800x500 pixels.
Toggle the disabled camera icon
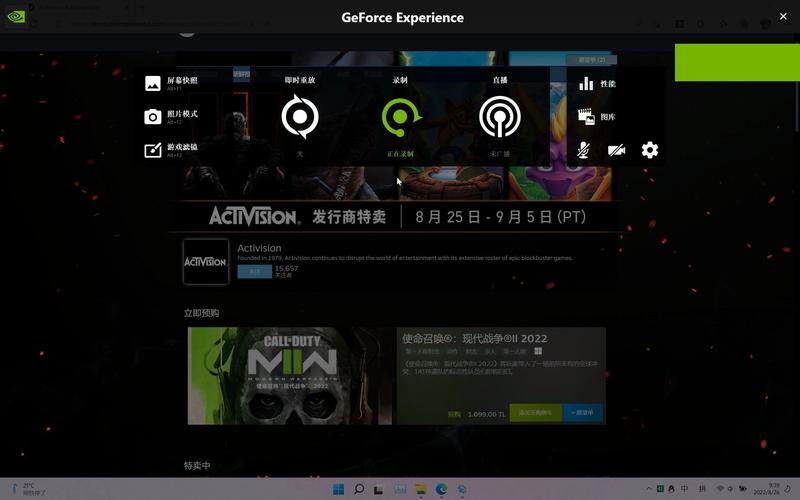(x=616, y=150)
